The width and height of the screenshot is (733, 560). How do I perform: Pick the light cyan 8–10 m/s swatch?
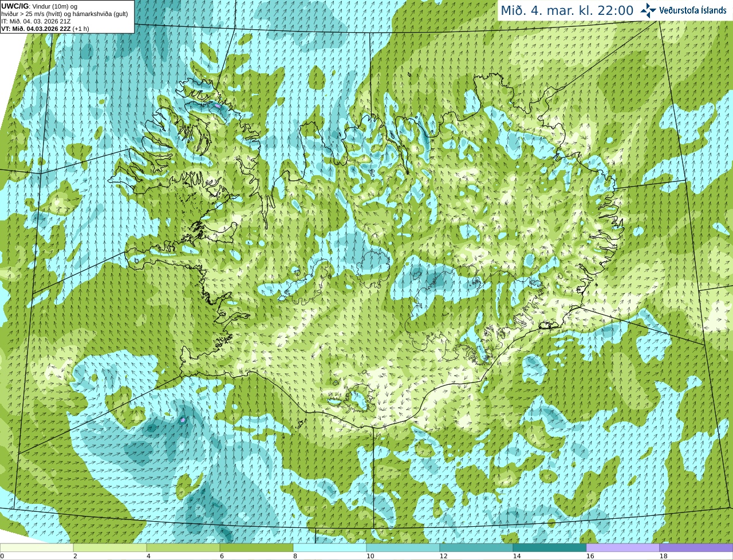point(330,547)
